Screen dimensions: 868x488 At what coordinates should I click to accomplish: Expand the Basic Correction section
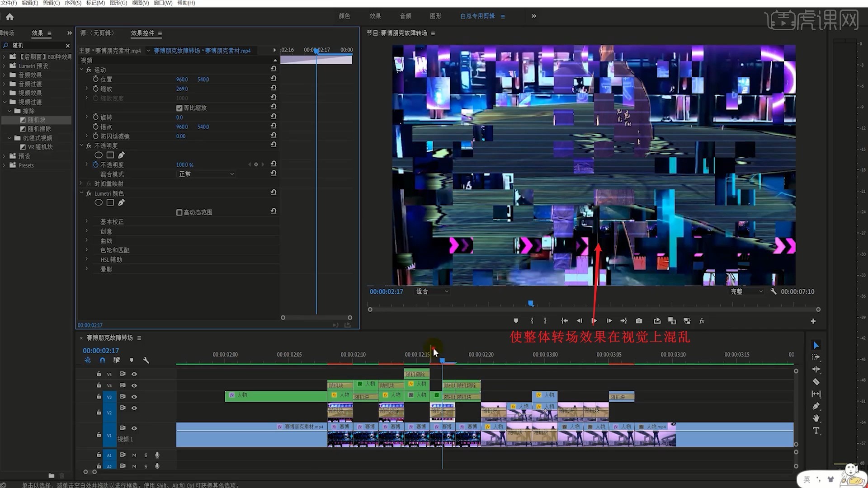click(x=87, y=221)
